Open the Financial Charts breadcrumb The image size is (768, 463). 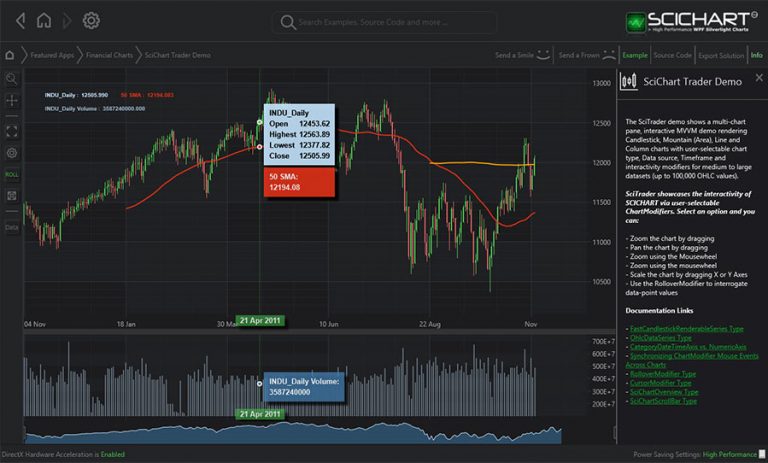109,55
